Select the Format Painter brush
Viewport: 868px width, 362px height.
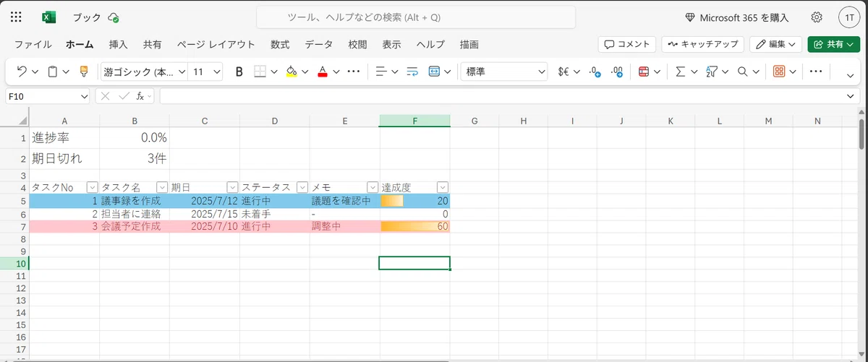click(x=83, y=72)
